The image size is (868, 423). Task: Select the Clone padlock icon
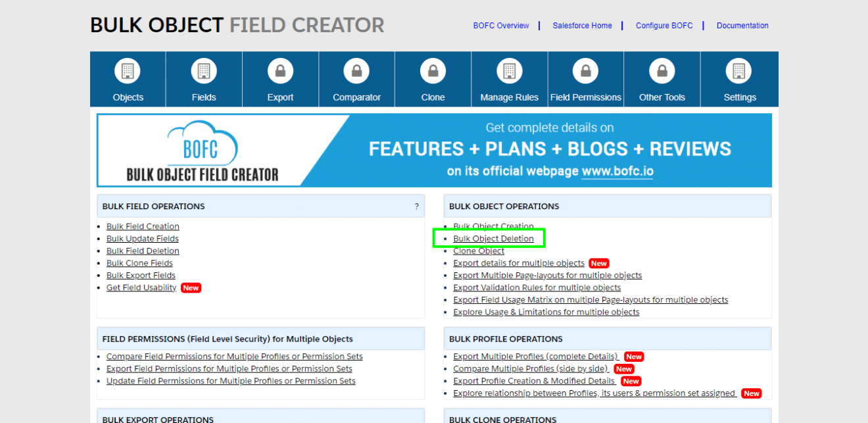tap(433, 70)
